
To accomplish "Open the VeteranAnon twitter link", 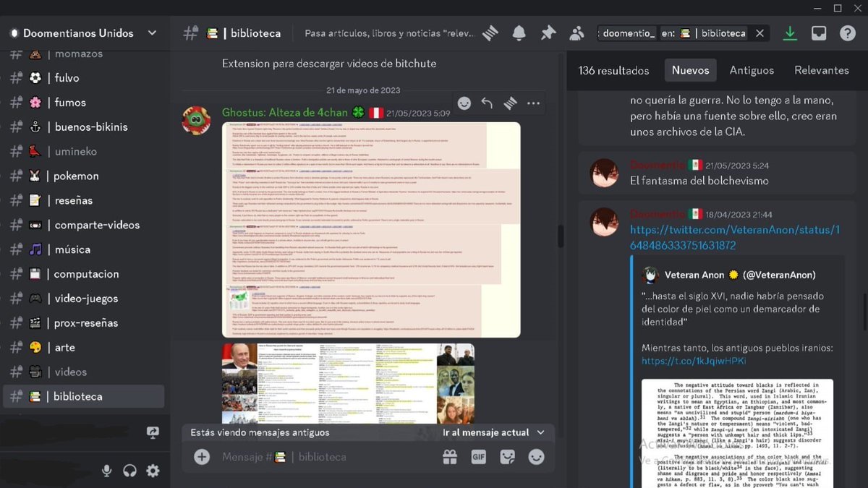I will [734, 238].
